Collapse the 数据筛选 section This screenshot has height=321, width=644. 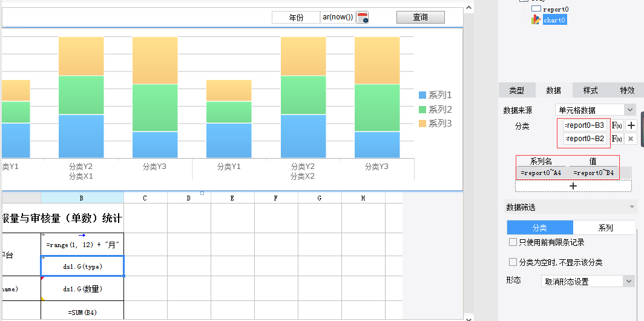(x=632, y=207)
